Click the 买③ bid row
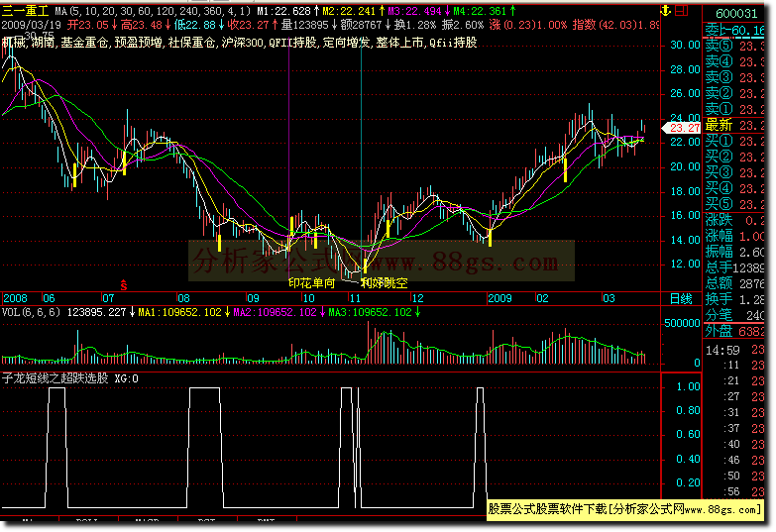 [734, 173]
